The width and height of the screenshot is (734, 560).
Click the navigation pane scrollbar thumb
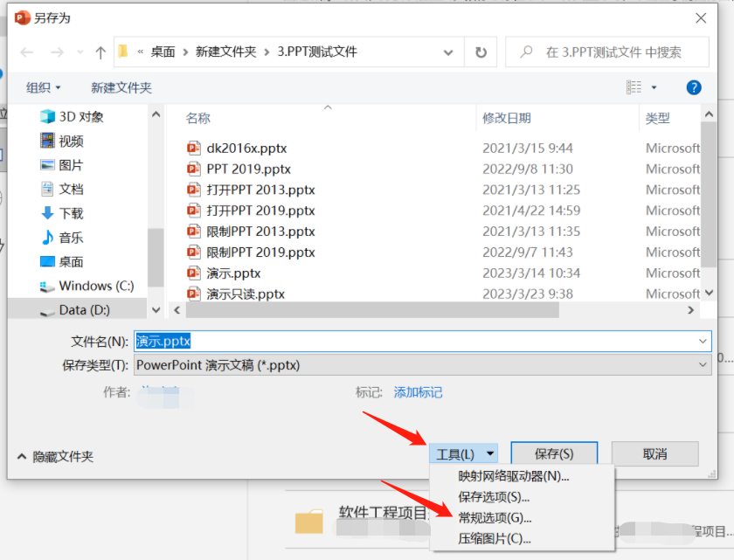pyautogui.click(x=156, y=258)
